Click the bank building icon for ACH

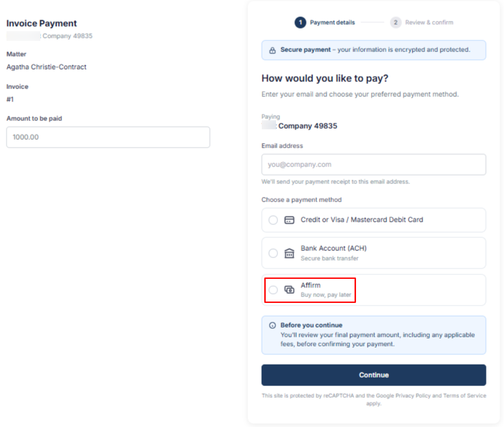(289, 253)
